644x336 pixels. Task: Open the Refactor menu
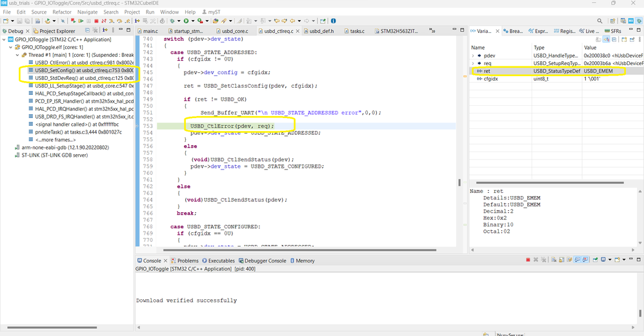pyautogui.click(x=62, y=12)
